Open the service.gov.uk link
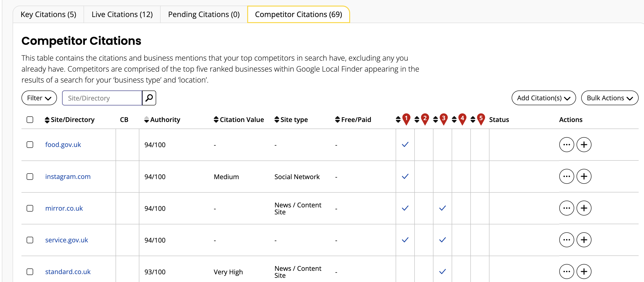This screenshot has width=644, height=282. [67, 240]
